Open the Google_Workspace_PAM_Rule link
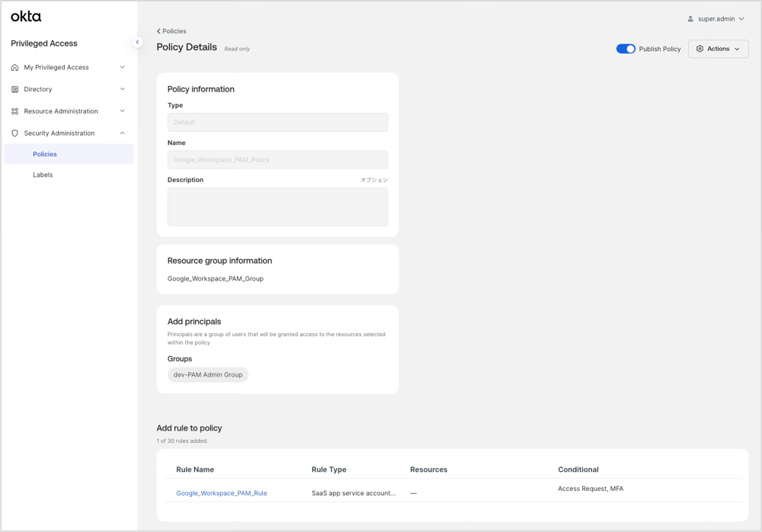Screen dimensions: 762x532 pyautogui.click(x=221, y=493)
